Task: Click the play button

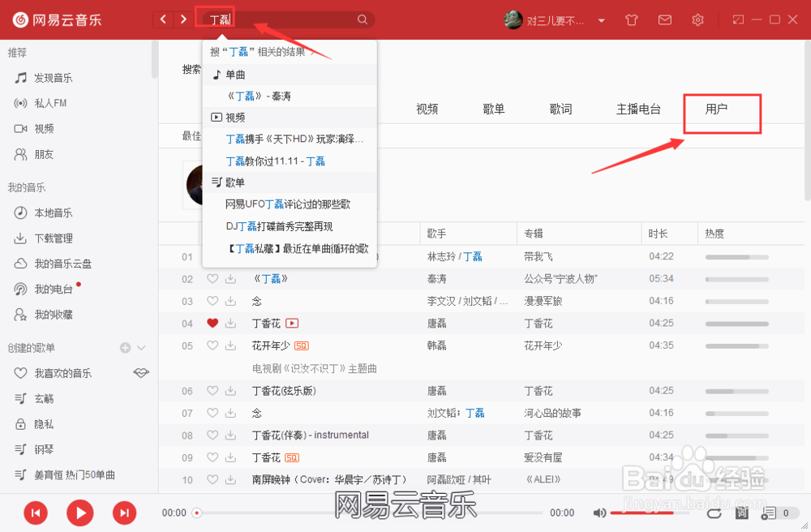Action: tap(80, 513)
